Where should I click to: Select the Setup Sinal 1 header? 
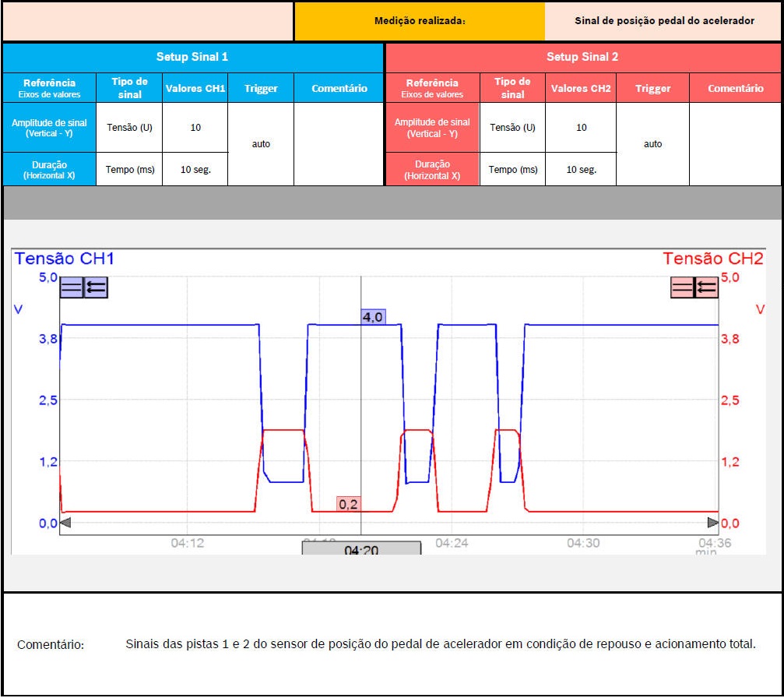(192, 57)
